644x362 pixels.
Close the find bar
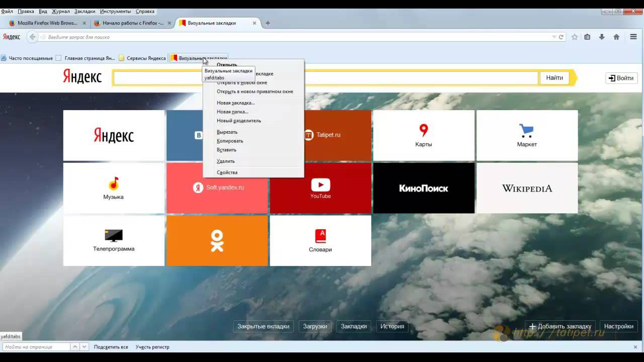coord(635,347)
